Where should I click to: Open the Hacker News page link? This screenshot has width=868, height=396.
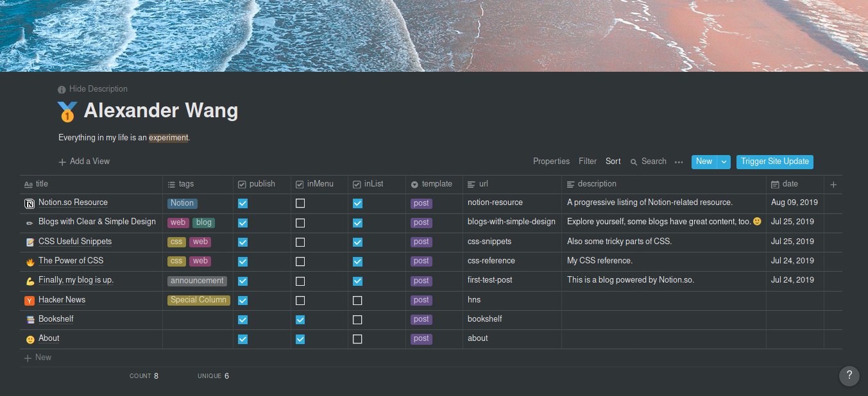click(62, 300)
